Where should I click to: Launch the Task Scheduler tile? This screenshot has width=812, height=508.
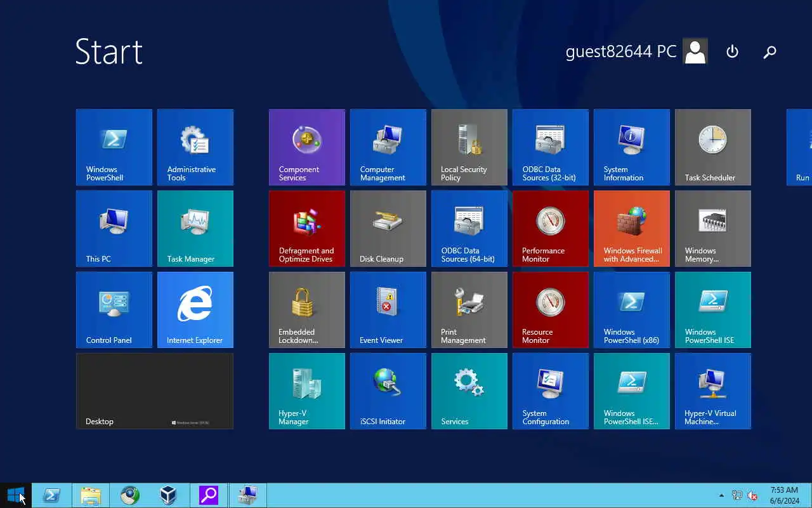(x=713, y=147)
